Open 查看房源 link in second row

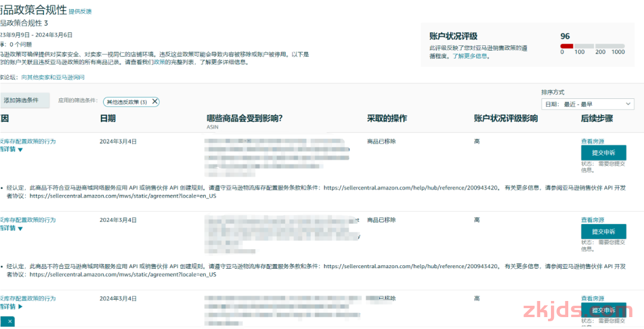pos(592,220)
